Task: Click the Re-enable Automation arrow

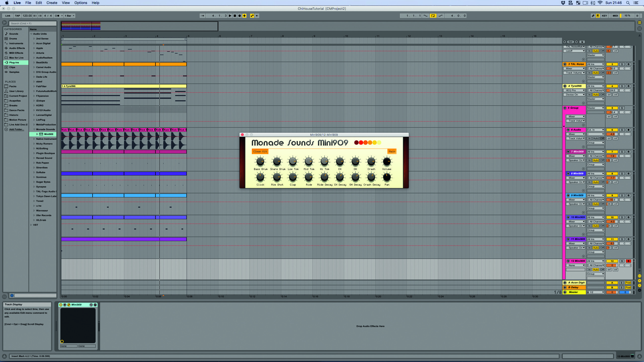Action: pos(257,16)
